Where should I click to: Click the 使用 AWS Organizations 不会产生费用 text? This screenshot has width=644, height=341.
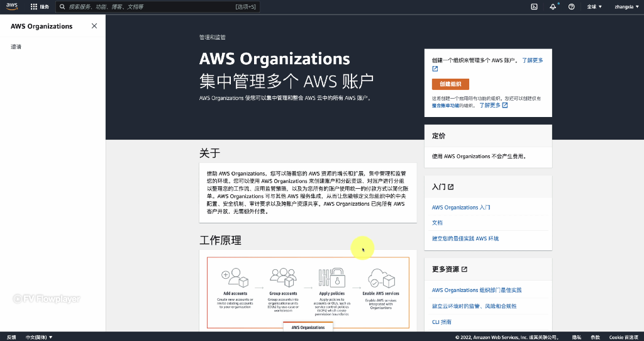point(479,156)
